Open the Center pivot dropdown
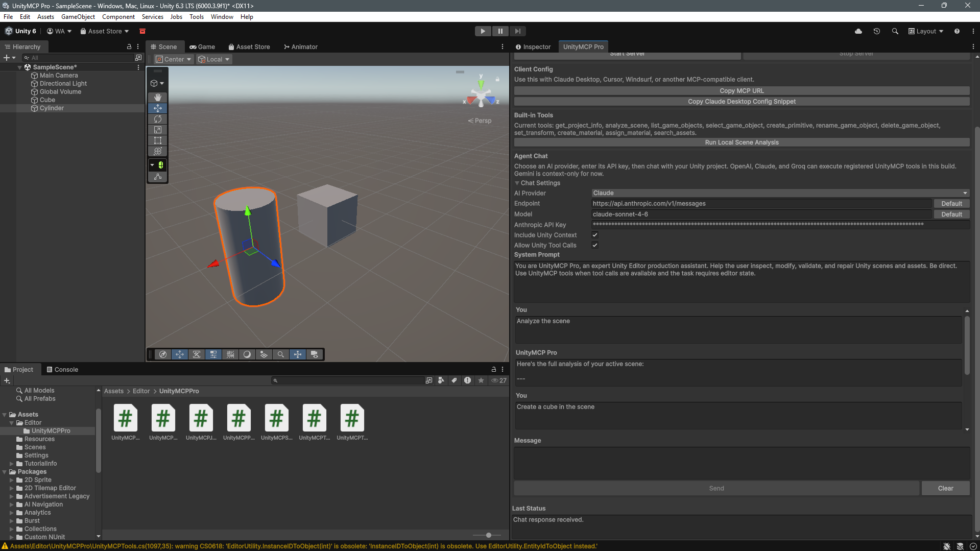The image size is (980, 551). point(174,59)
